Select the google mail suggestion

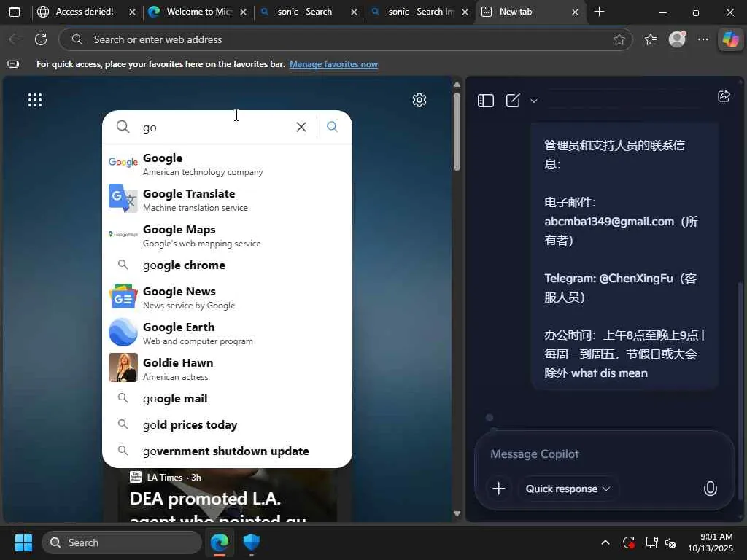pyautogui.click(x=228, y=399)
